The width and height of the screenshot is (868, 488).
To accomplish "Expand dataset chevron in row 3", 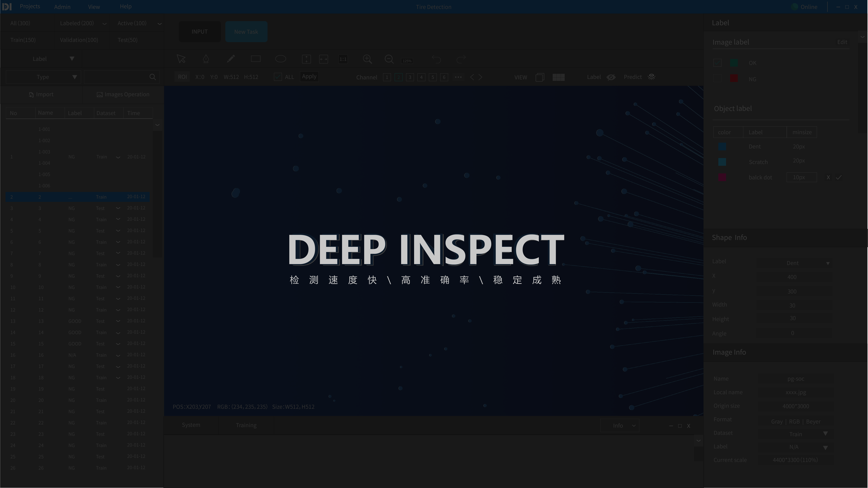I will 118,208.
